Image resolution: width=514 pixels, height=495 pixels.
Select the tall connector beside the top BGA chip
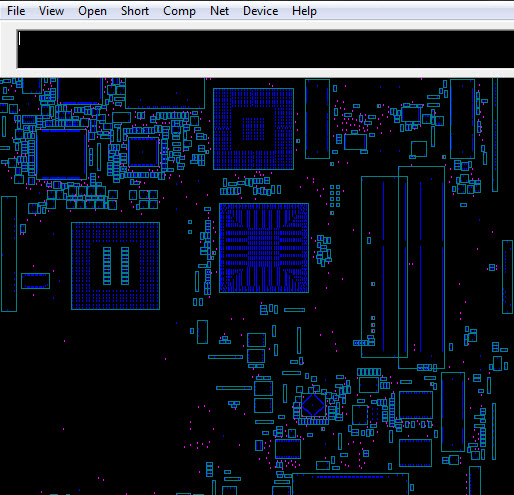(317, 119)
